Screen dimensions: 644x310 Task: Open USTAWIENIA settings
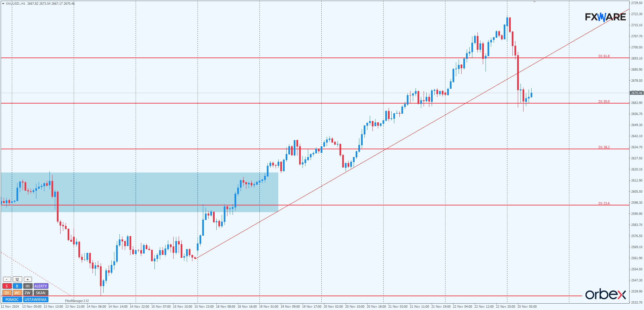pos(36,300)
